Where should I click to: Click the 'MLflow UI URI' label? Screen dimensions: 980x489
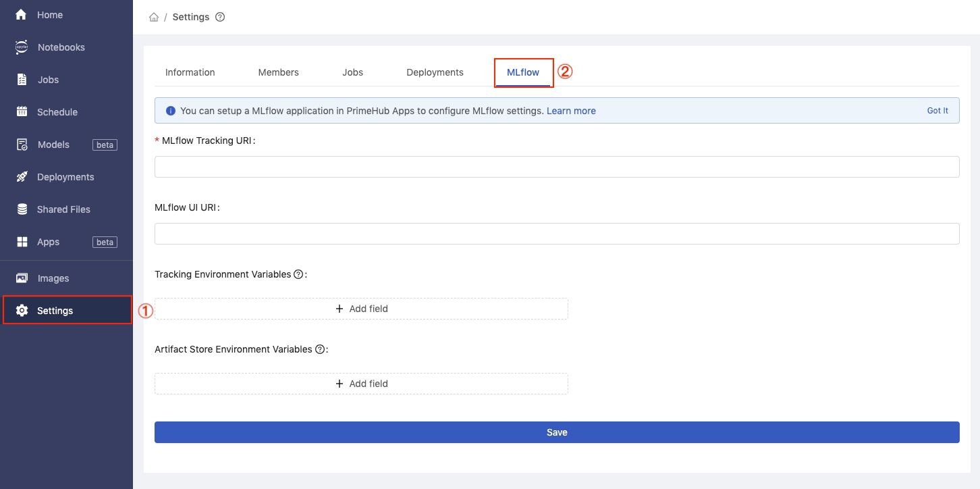[x=186, y=207]
